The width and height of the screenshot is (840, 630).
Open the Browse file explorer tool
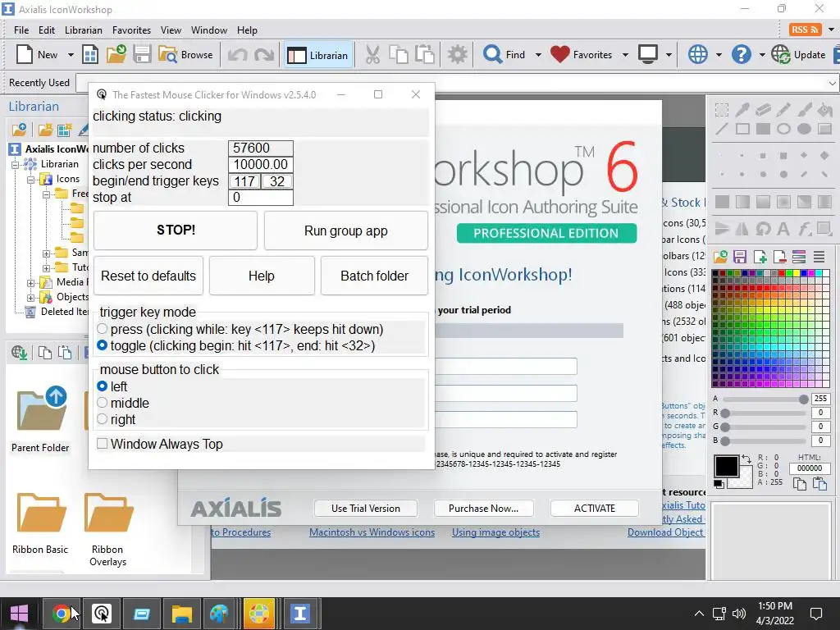(x=186, y=55)
